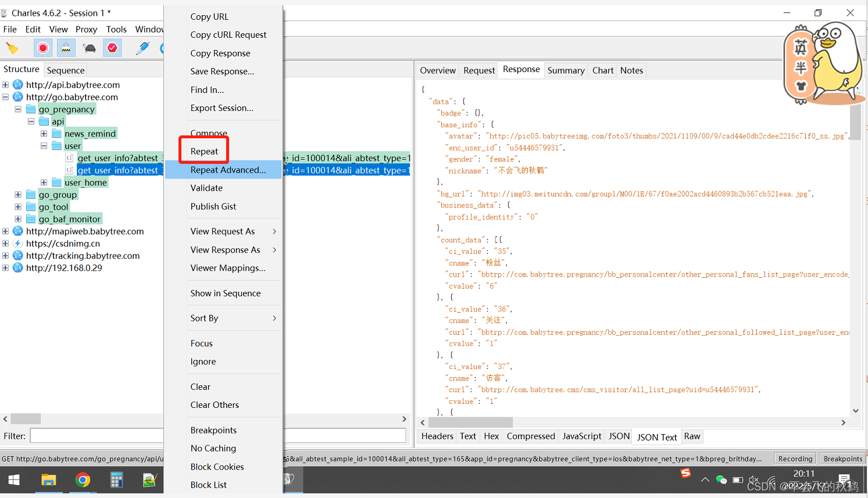
Task: Expand the news_remind folder
Action: (x=44, y=134)
